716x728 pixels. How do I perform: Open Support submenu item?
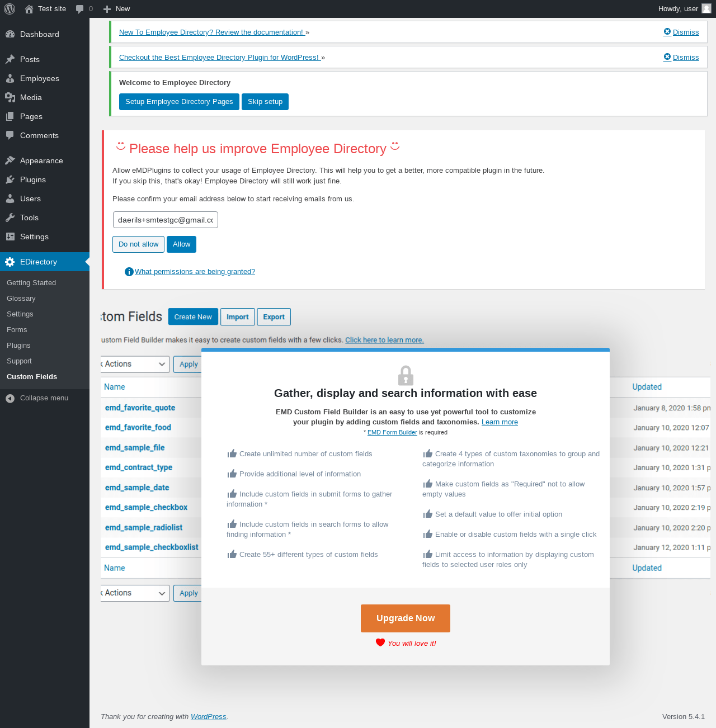[x=19, y=361]
